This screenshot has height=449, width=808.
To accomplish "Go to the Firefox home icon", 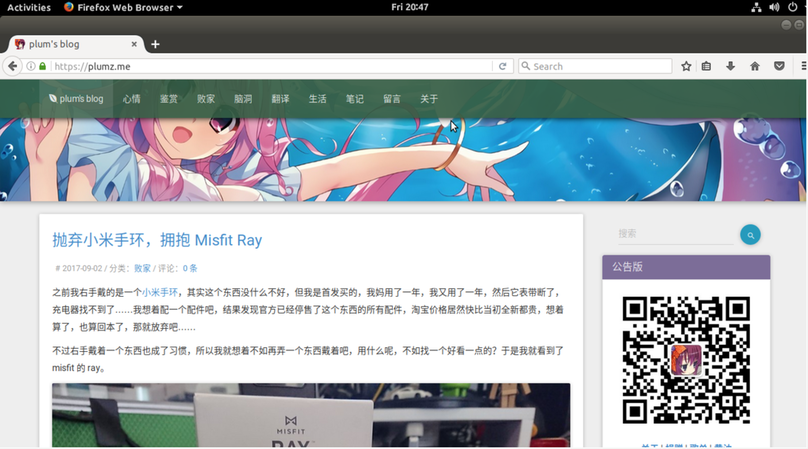I will click(754, 66).
